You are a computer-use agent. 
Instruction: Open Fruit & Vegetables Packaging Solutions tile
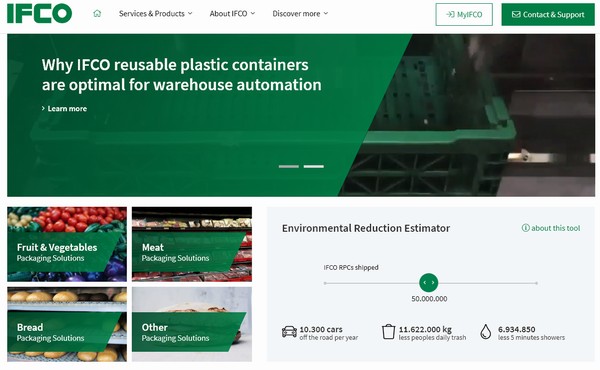67,244
